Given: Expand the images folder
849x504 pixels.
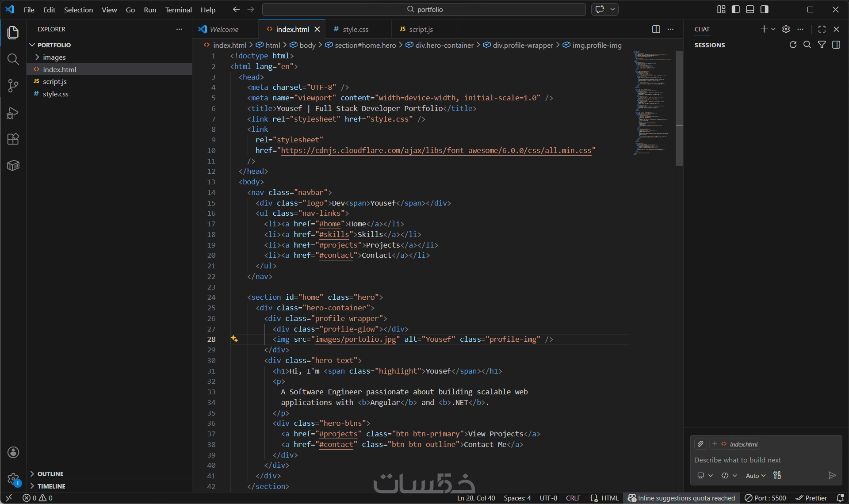Looking at the screenshot, I should tap(54, 57).
